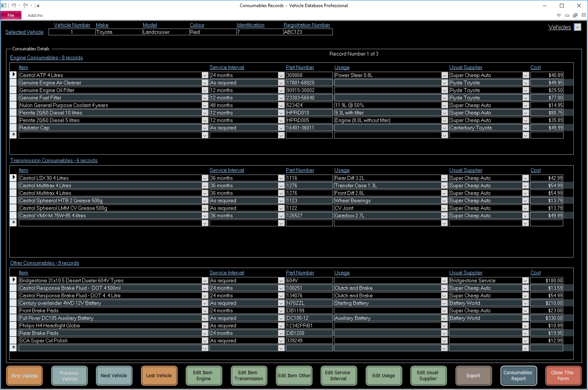Click the Previous Vehicle button
The width and height of the screenshot is (588, 390).
(x=69, y=376)
